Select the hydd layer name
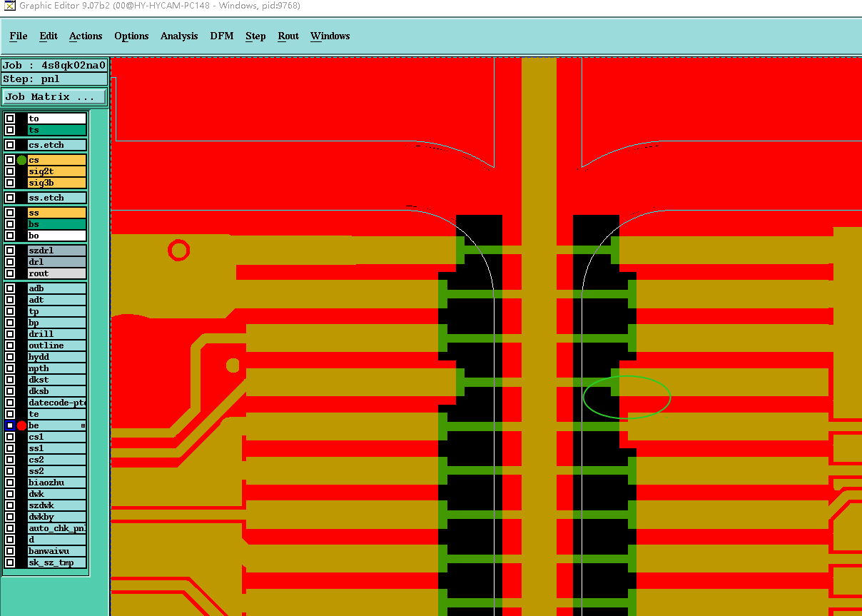 tap(56, 357)
